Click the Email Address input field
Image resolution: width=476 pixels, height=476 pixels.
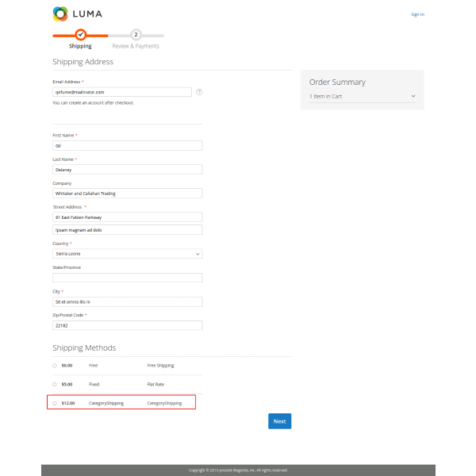point(122,92)
